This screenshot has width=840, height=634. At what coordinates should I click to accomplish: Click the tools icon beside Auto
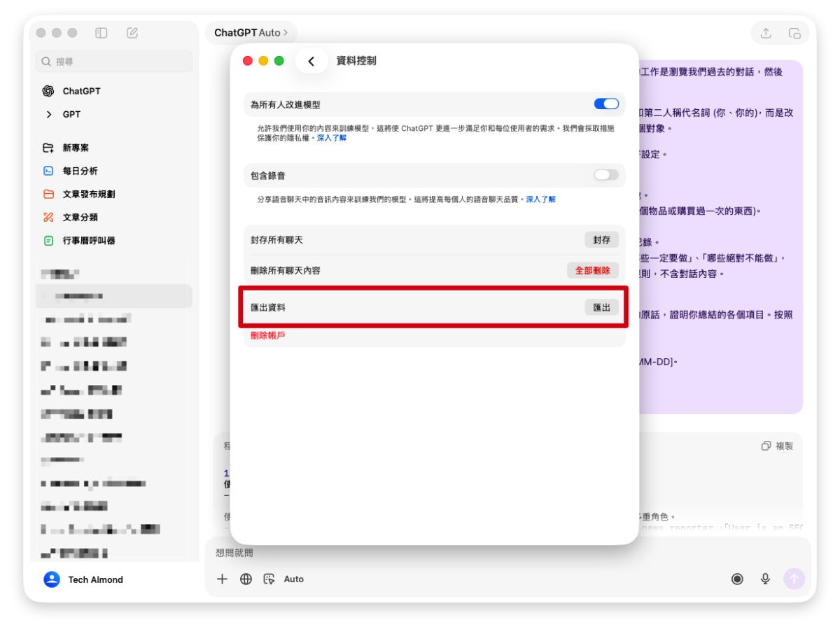coord(269,579)
